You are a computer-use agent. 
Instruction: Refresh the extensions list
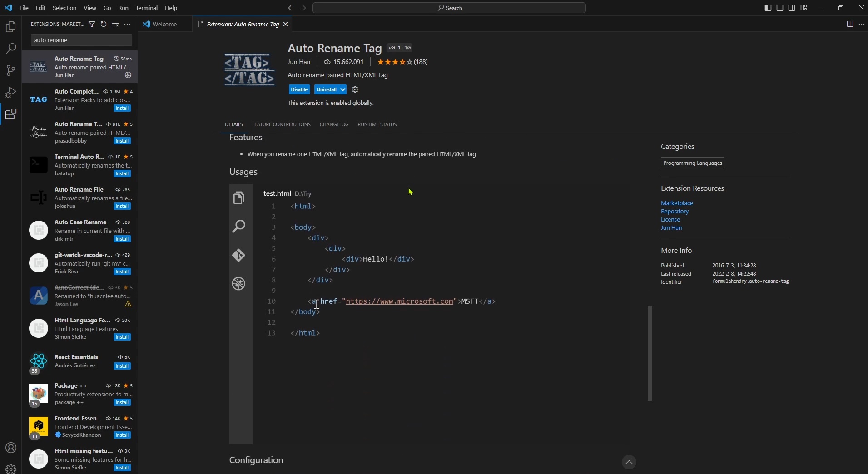(x=104, y=24)
